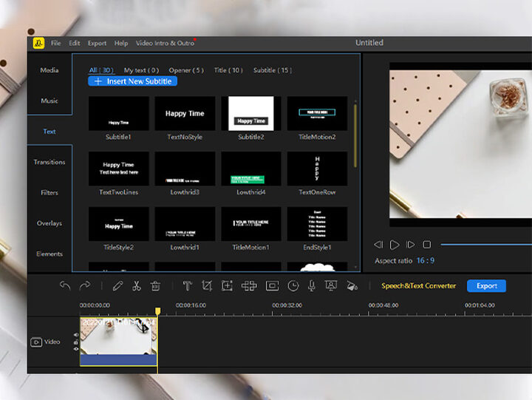Click the microphone voiceover icon
Image resolution: width=532 pixels, height=400 pixels.
point(311,285)
